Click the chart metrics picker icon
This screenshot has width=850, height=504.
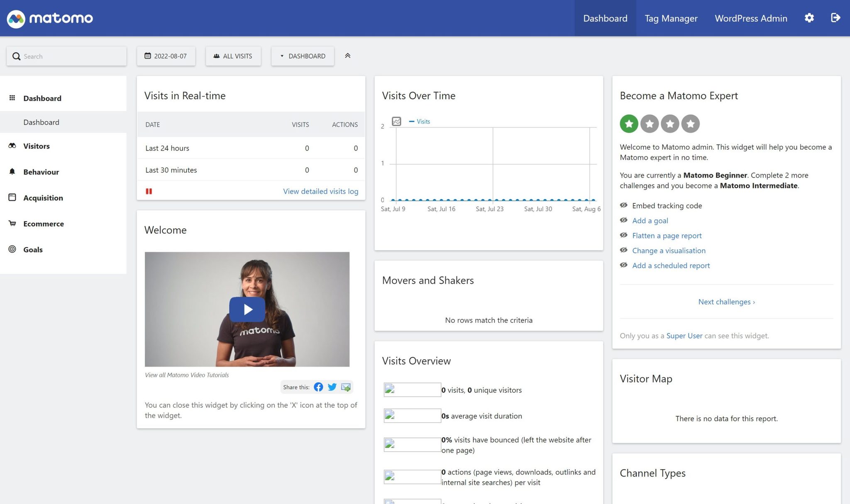point(396,122)
